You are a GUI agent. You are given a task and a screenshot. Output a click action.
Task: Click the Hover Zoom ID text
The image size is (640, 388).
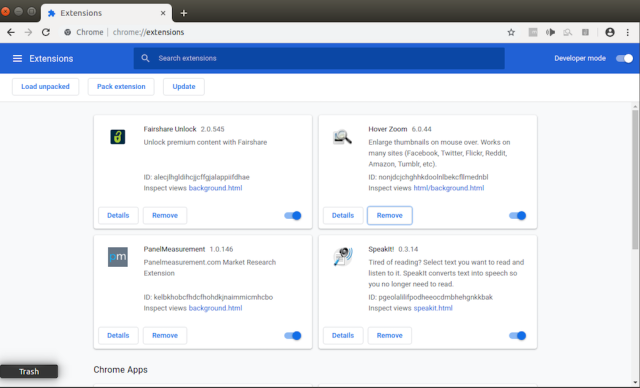coord(428,177)
